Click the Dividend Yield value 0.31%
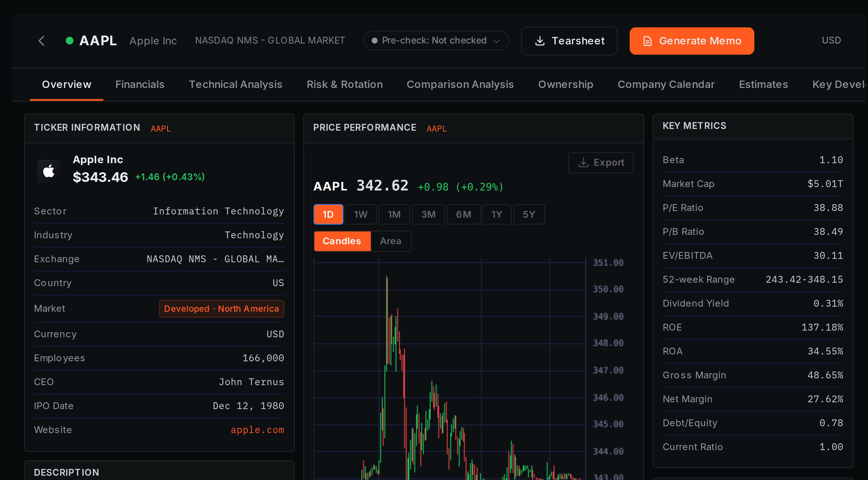This screenshot has height=480, width=868. click(x=828, y=303)
